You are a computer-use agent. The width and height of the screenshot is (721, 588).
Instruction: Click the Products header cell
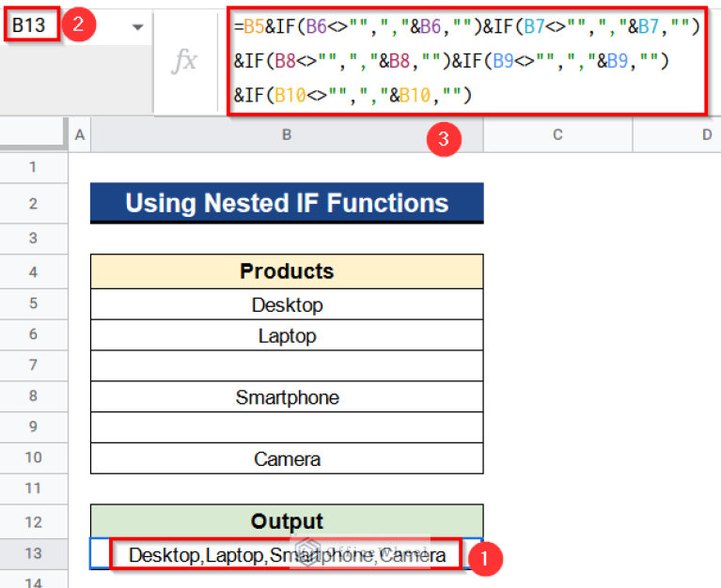click(287, 272)
